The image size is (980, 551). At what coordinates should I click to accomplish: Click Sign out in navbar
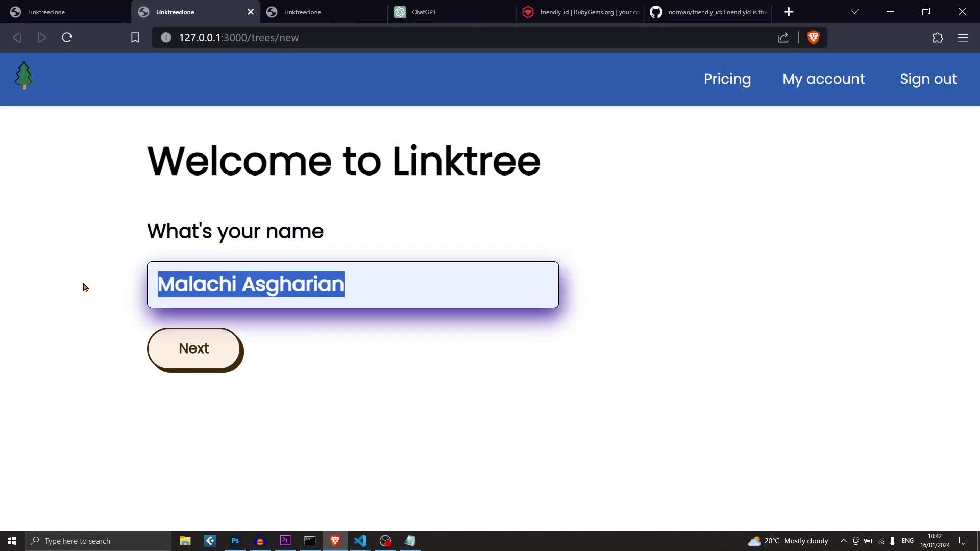(928, 79)
